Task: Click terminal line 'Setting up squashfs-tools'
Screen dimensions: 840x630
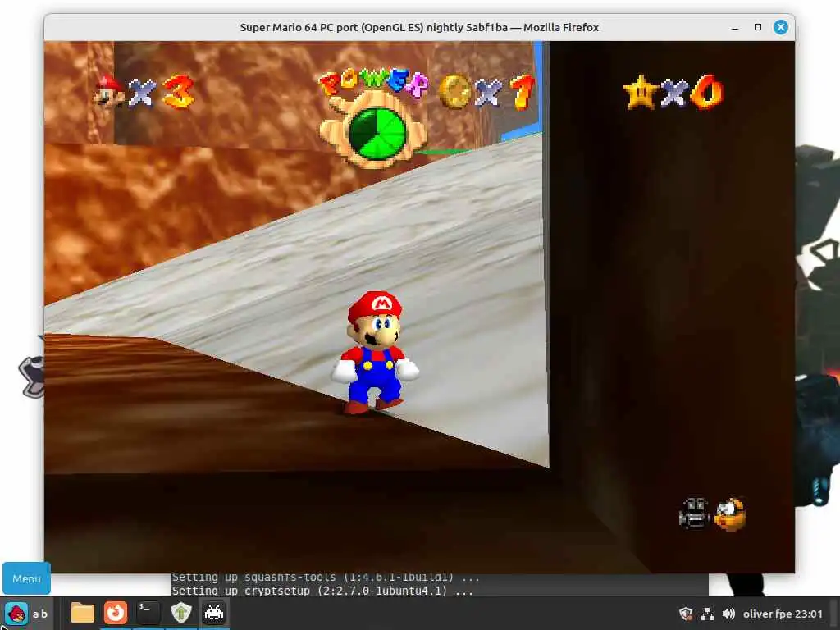Action: tap(325, 577)
